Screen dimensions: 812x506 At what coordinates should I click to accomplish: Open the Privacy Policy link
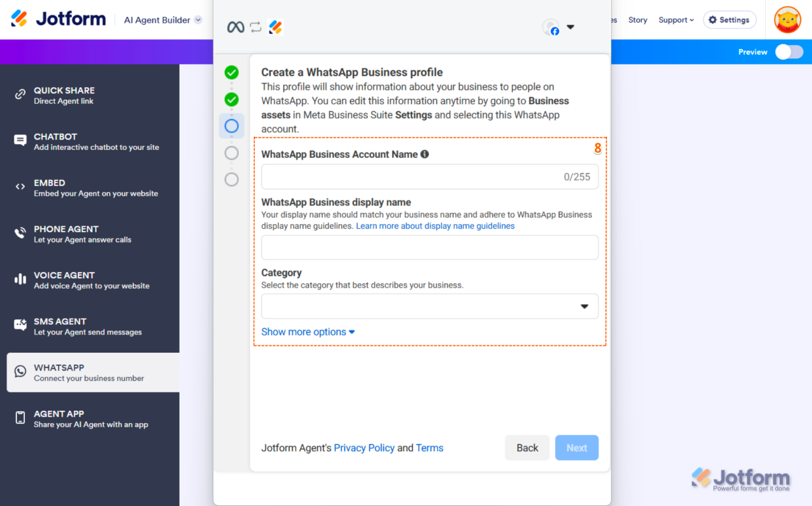[x=364, y=447]
